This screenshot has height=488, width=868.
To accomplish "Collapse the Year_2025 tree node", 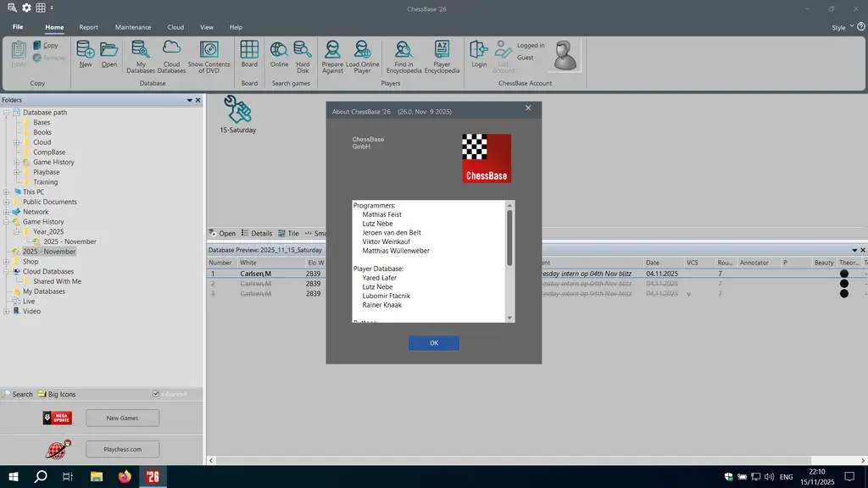I will click(16, 231).
